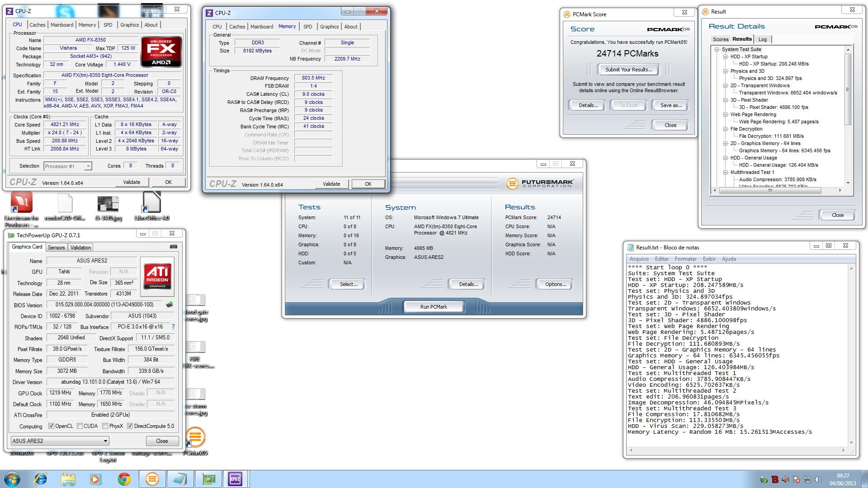Viewport: 868px width, 488px height.
Task: Open the Formatar menu in Notepad
Action: (685, 259)
